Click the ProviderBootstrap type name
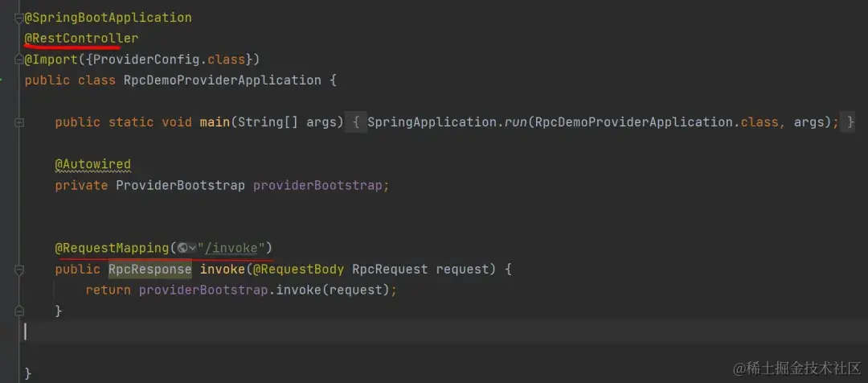Screen dimensions: 868x383 click(x=181, y=185)
